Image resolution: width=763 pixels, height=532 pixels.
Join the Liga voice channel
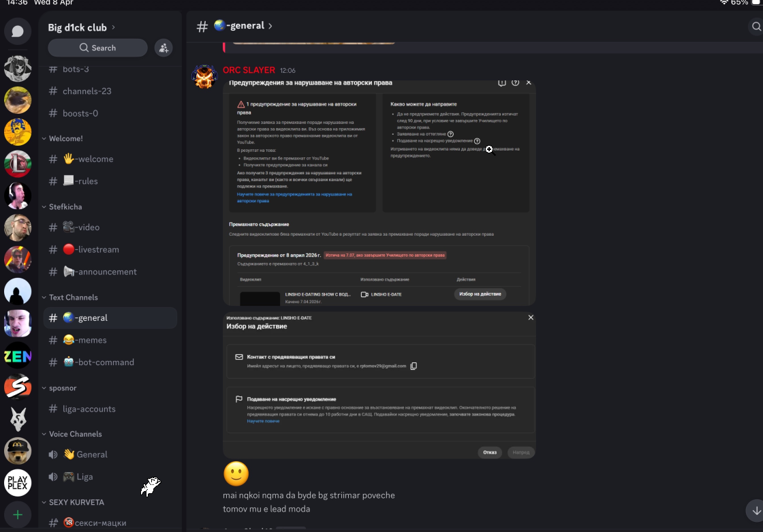(110, 477)
